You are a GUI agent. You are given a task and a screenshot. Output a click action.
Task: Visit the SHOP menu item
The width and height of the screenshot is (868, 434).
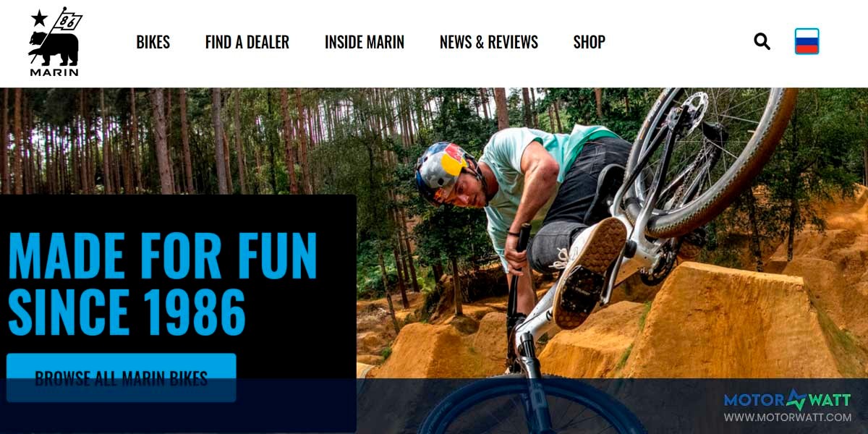[x=590, y=42]
